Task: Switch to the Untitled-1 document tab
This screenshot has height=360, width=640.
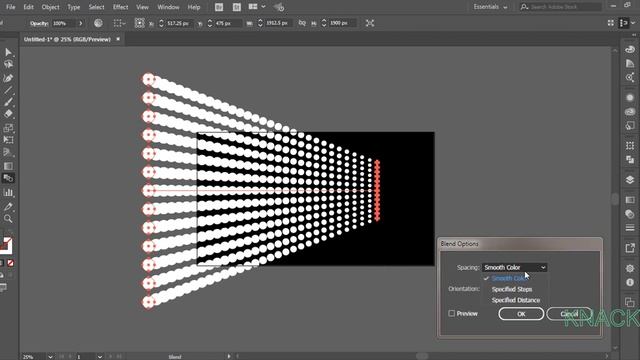Action: coord(67,39)
